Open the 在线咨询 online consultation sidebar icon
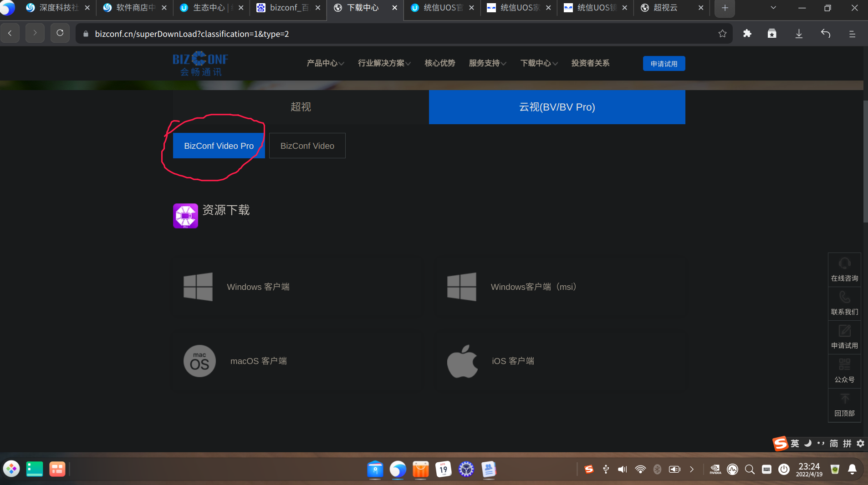This screenshot has width=868, height=485. [843, 268]
